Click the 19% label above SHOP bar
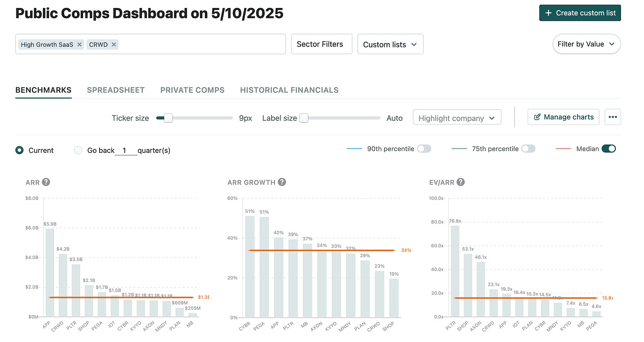644x342 pixels. (394, 274)
